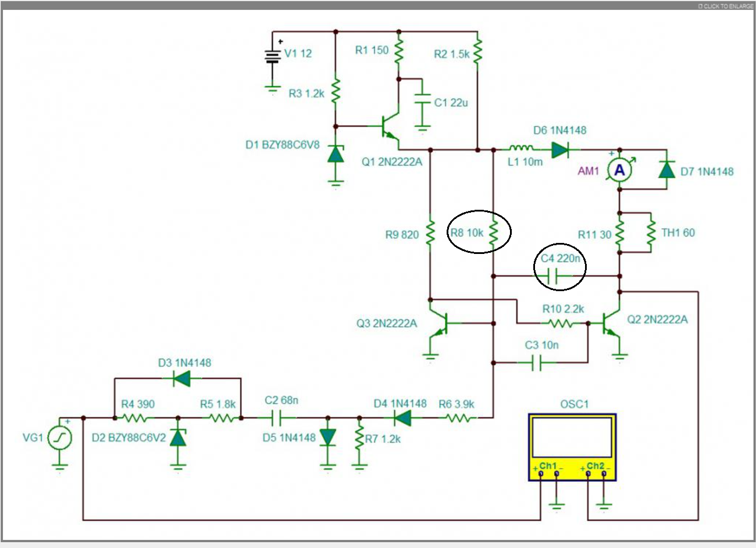Select the Q3 2N2222A transistor symbol
This screenshot has width=756, height=548.
(x=438, y=324)
